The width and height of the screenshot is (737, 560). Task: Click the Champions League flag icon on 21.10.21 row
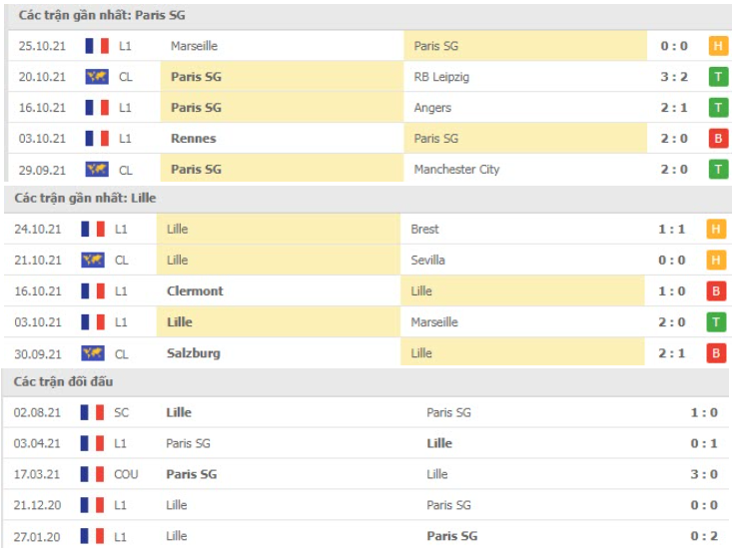93,261
